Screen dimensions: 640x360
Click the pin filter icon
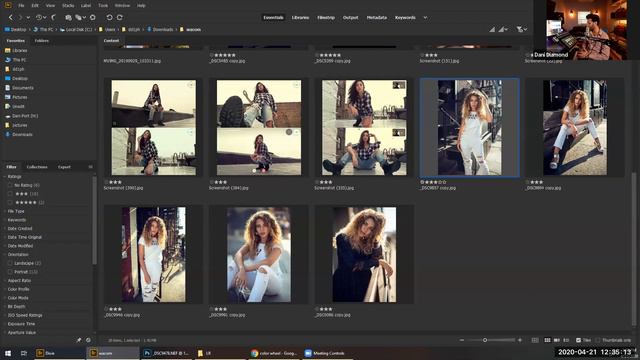tap(79, 340)
